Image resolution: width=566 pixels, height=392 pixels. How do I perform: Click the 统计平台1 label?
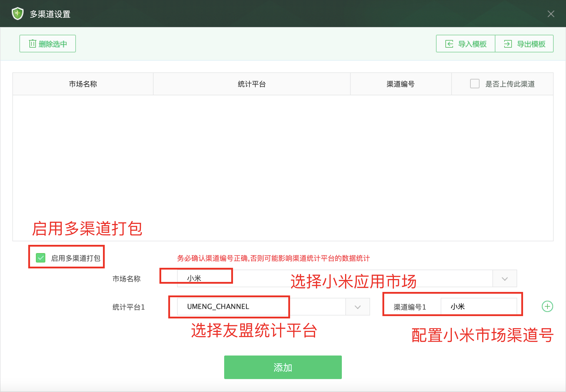pyautogui.click(x=129, y=307)
